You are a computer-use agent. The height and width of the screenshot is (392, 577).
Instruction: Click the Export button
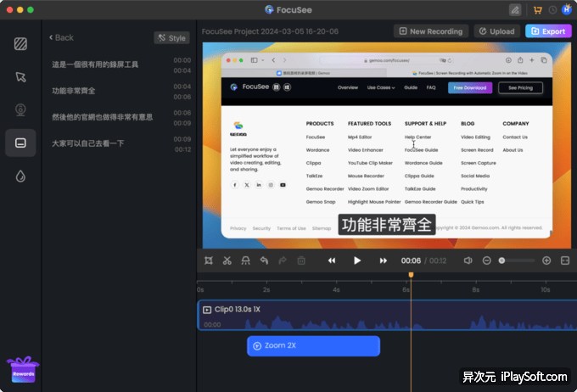tap(548, 31)
